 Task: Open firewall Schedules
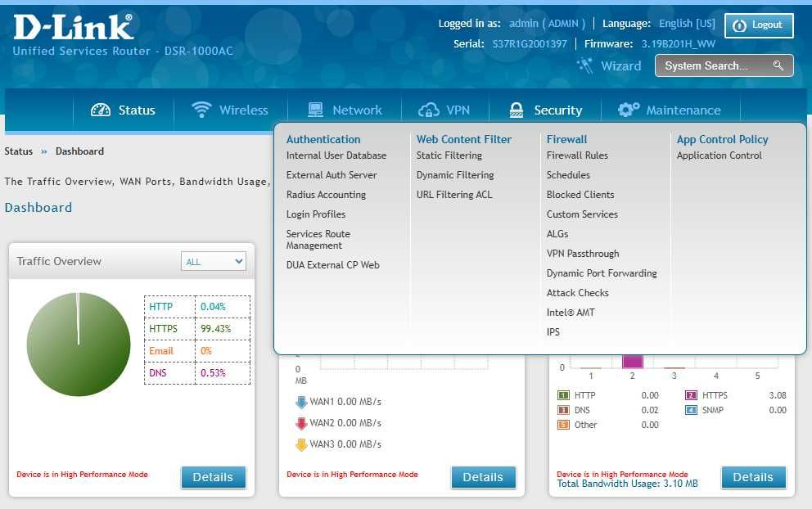[x=568, y=175]
